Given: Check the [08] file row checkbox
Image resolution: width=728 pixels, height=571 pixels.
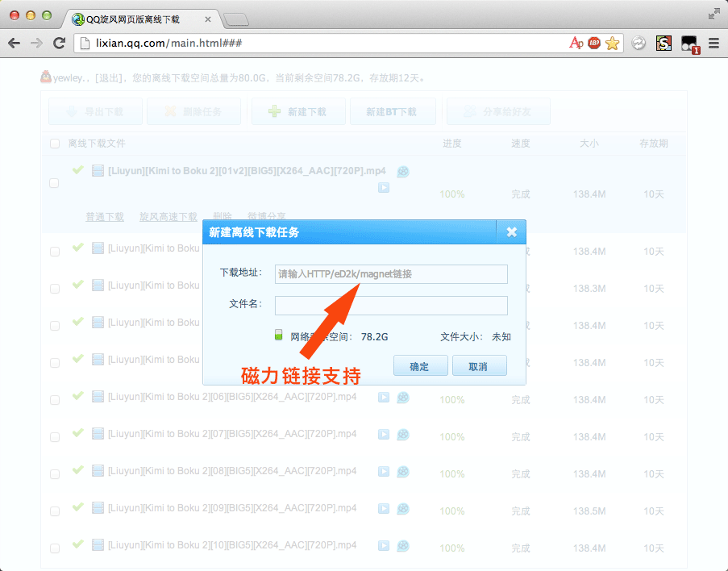Looking at the screenshot, I should tap(55, 474).
